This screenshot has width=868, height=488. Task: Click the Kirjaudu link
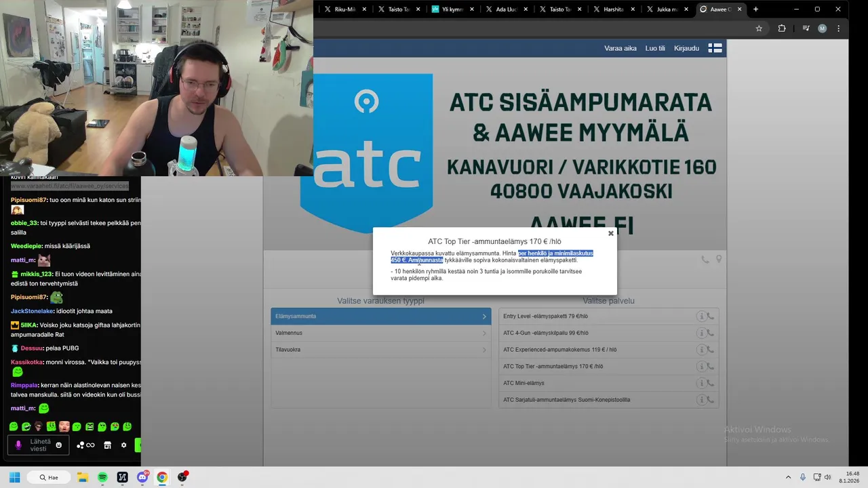(x=686, y=48)
